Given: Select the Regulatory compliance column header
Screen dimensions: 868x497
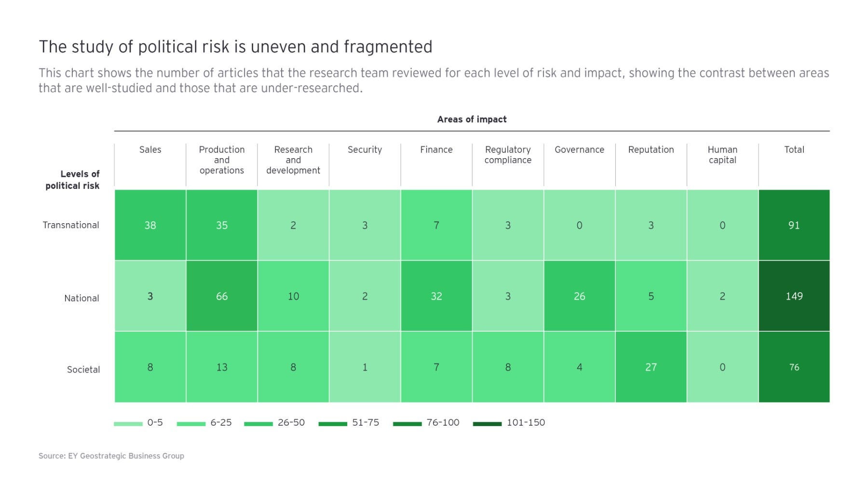Looking at the screenshot, I should (x=508, y=155).
